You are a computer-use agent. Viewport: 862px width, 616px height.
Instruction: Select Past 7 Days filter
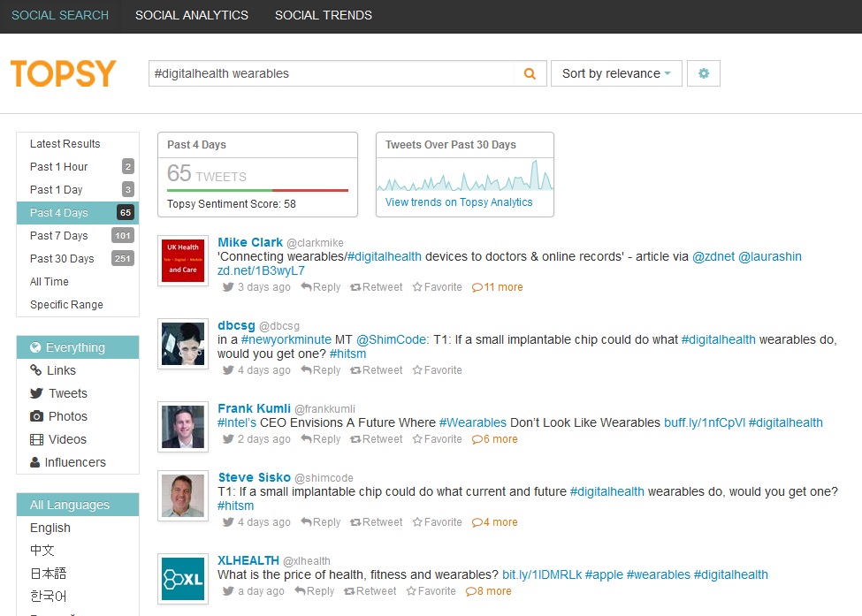(x=78, y=236)
